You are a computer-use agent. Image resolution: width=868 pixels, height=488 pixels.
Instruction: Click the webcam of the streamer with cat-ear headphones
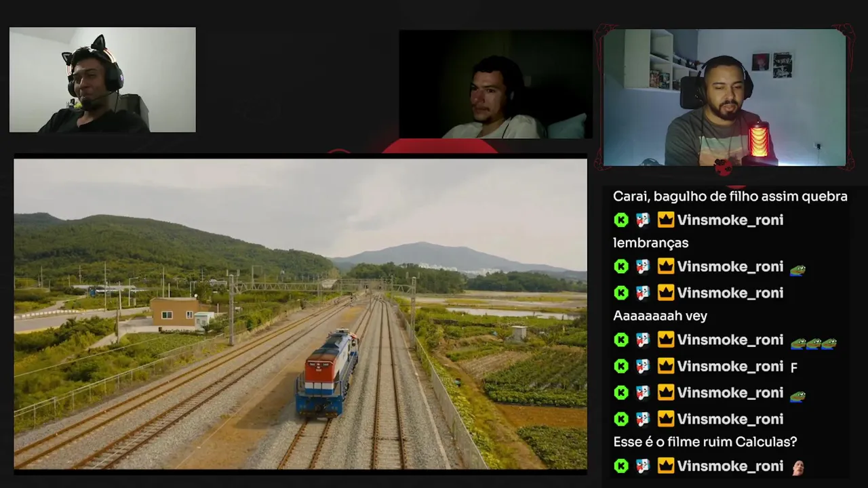pyautogui.click(x=102, y=80)
